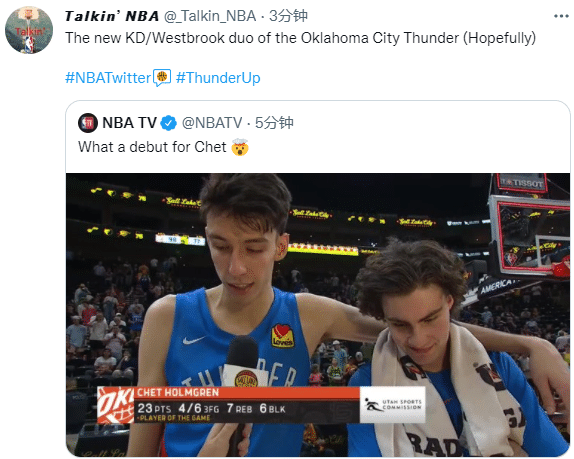Click the NBA TV verified badge
Viewport: 574px width, 459px height.
(169, 123)
